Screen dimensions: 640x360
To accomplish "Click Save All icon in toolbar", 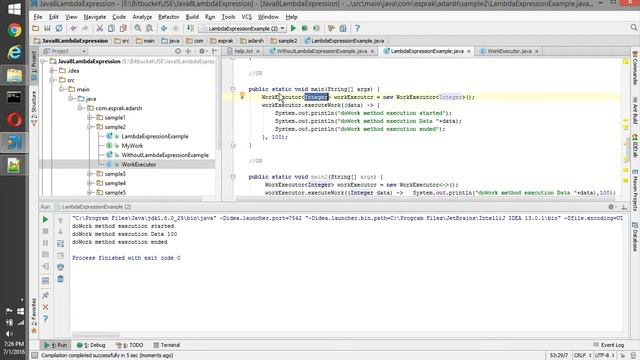I will 47,29.
